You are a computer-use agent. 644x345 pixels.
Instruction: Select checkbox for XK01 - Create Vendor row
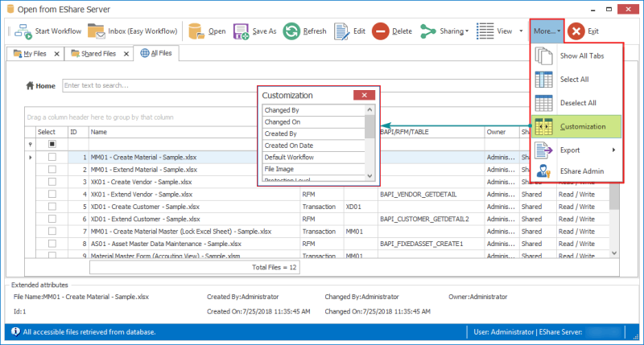click(52, 182)
